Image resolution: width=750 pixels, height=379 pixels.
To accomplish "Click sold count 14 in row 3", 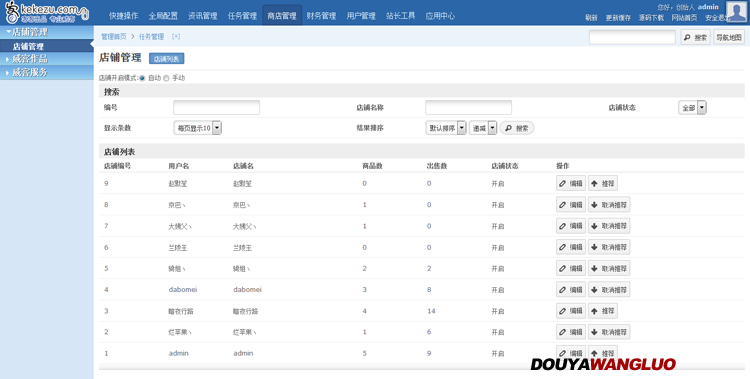I will tap(431, 311).
